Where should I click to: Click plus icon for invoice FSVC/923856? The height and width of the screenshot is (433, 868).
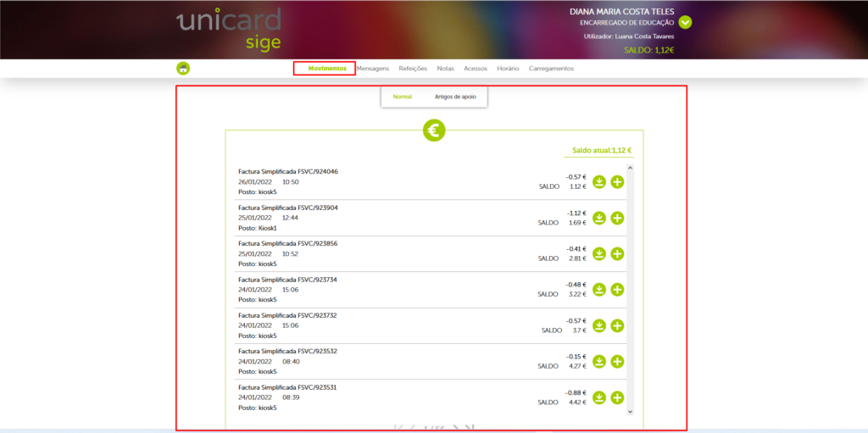coord(617,253)
